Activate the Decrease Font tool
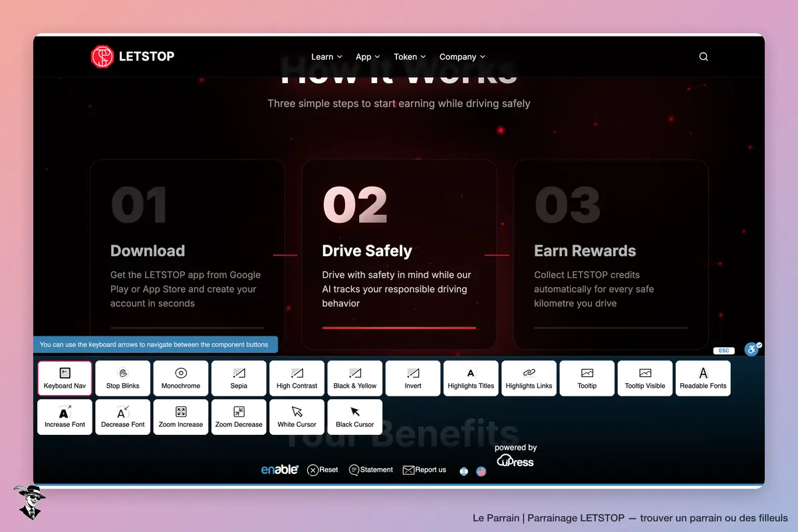Image resolution: width=798 pixels, height=532 pixels. 123,417
